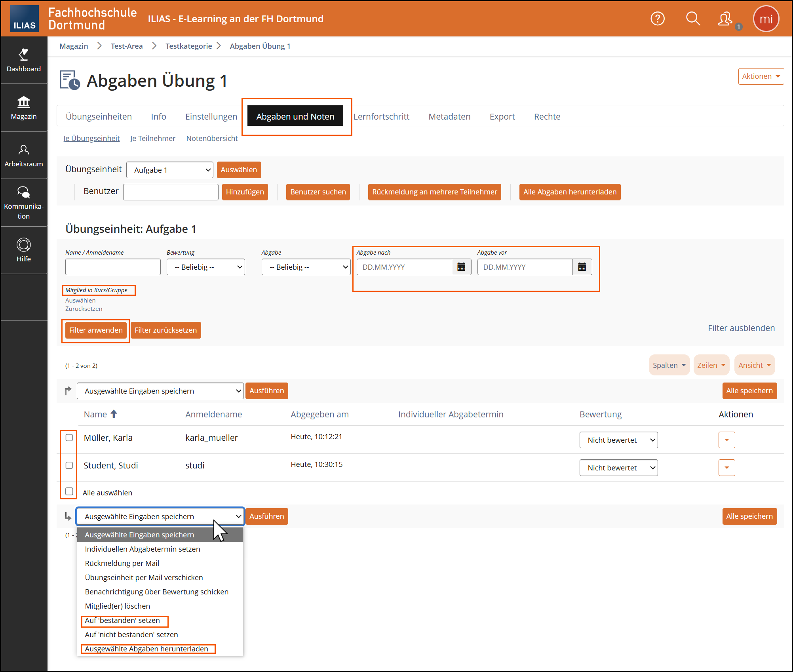This screenshot has height=672, width=793.
Task: Click the Filter anwenden button
Action: tap(96, 330)
